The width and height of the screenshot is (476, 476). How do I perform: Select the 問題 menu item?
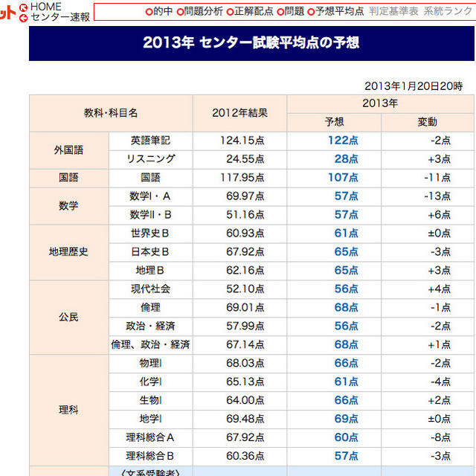pos(291,12)
